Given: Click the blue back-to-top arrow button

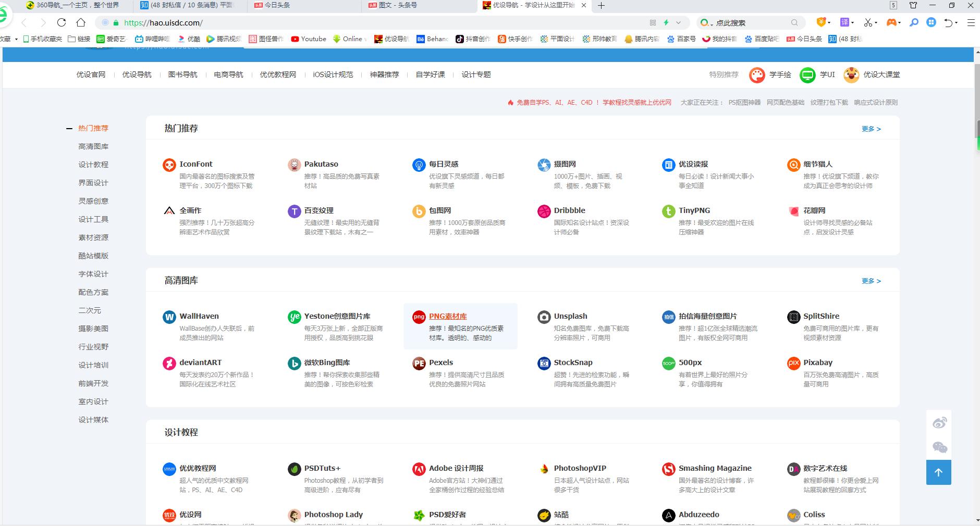Looking at the screenshot, I should pyautogui.click(x=938, y=472).
